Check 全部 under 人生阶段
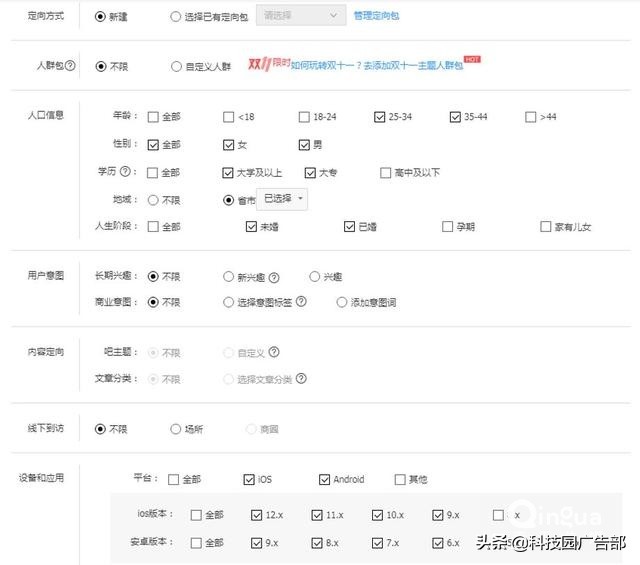Viewport: 640px width, 565px height. pos(153,227)
